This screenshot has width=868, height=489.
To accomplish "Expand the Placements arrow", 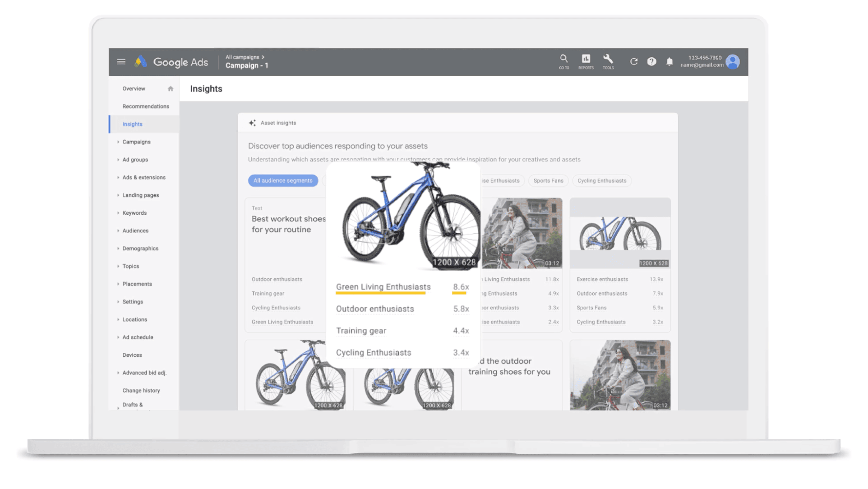I will click(118, 284).
